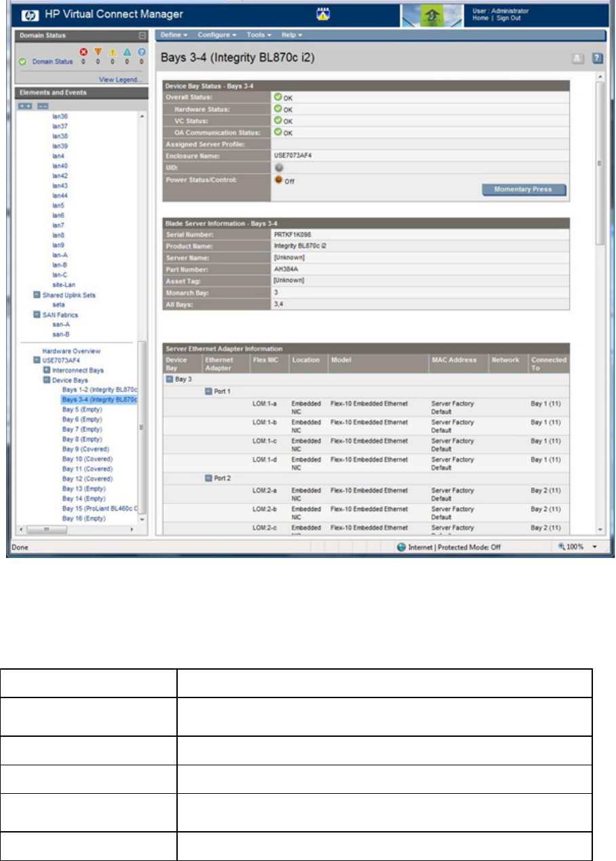Expand the Interconnect Bays node
Image resolution: width=616 pixels, height=861 pixels.
click(x=47, y=370)
